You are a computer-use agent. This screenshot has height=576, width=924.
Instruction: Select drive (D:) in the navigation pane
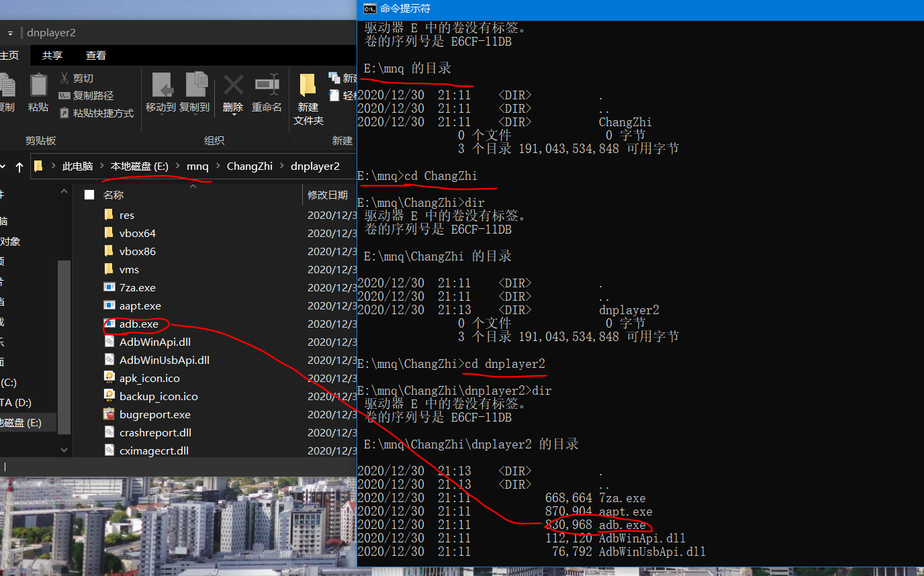point(15,402)
